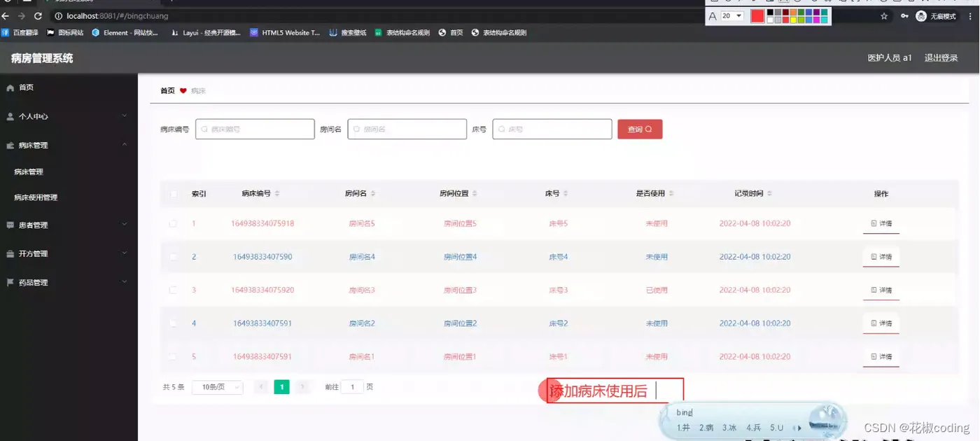The width and height of the screenshot is (980, 441).
Task: Click 退出登录 in the header
Action: click(x=941, y=58)
